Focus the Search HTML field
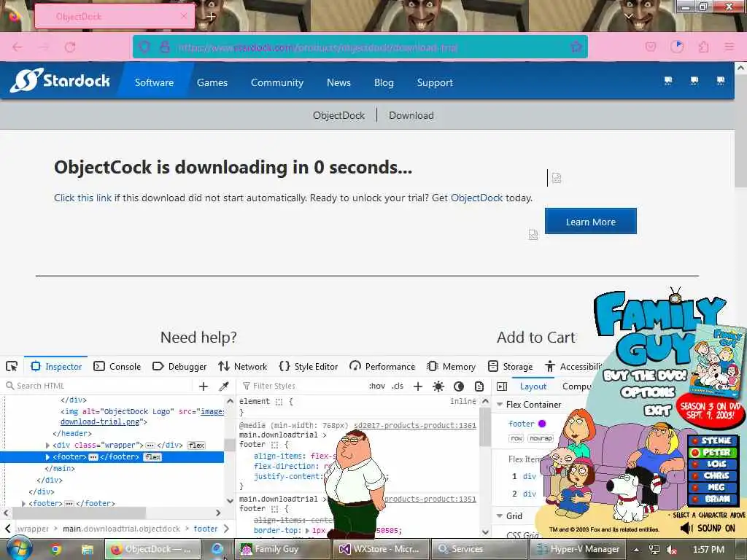747x560 pixels. pos(100,386)
